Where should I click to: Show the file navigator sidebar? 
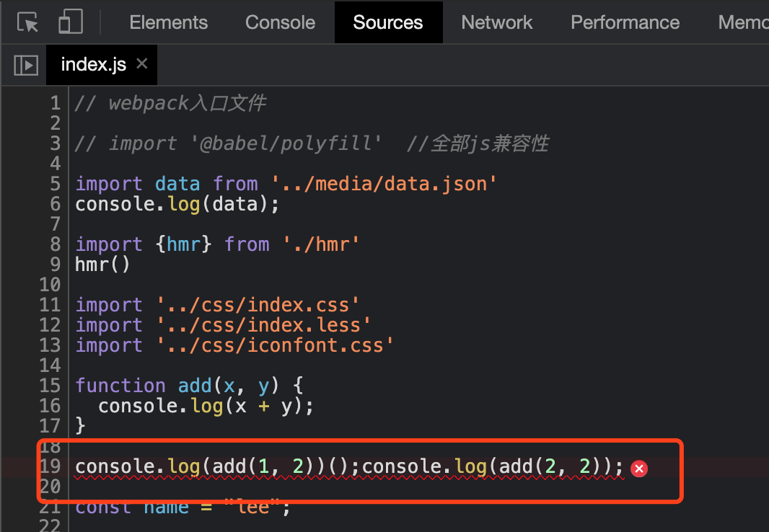coord(26,65)
